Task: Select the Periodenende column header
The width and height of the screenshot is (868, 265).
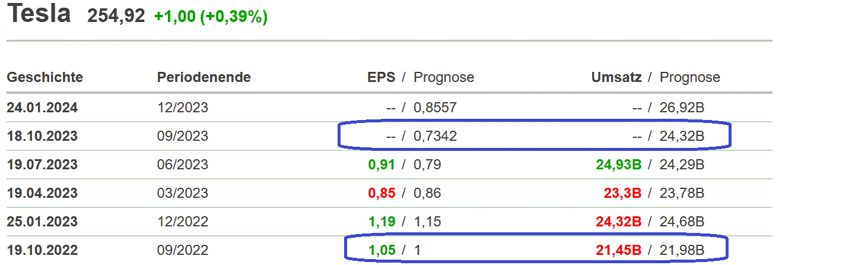Action: click(204, 77)
